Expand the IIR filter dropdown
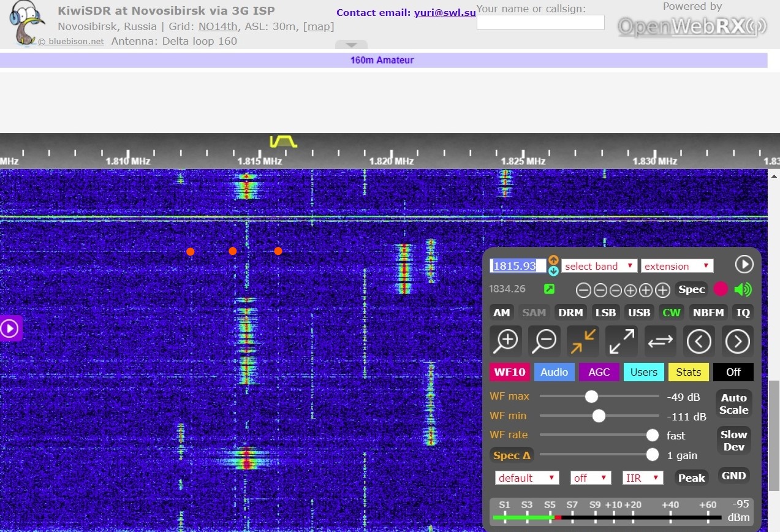The width and height of the screenshot is (780, 532). pos(643,477)
